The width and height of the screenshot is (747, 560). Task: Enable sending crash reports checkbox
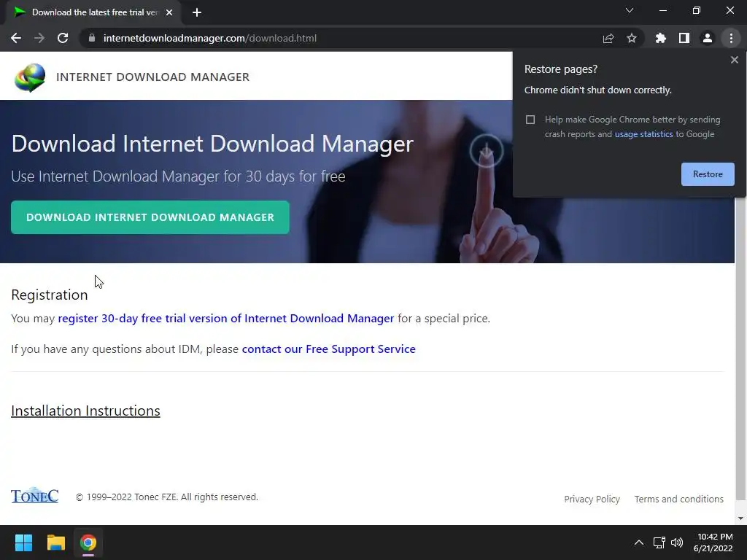(530, 120)
